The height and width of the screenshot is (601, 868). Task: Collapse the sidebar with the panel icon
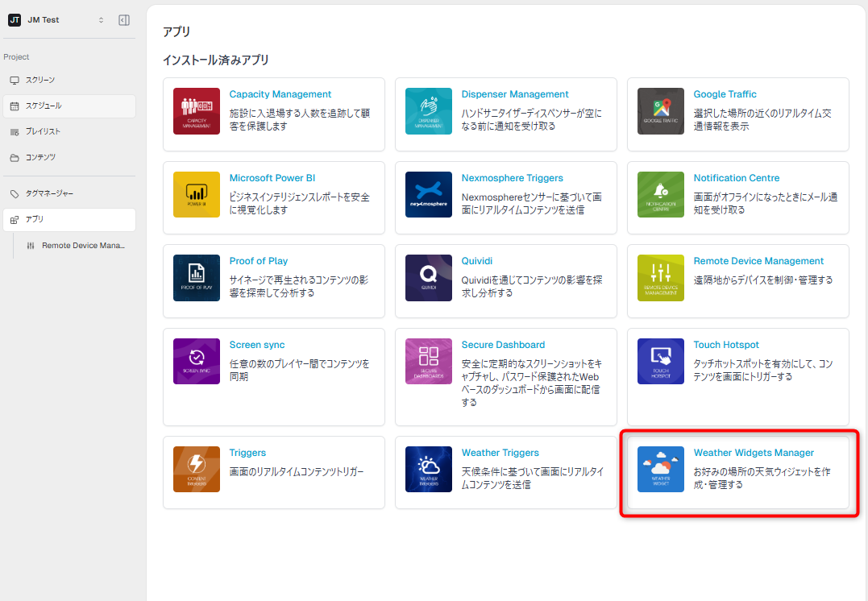click(x=124, y=20)
